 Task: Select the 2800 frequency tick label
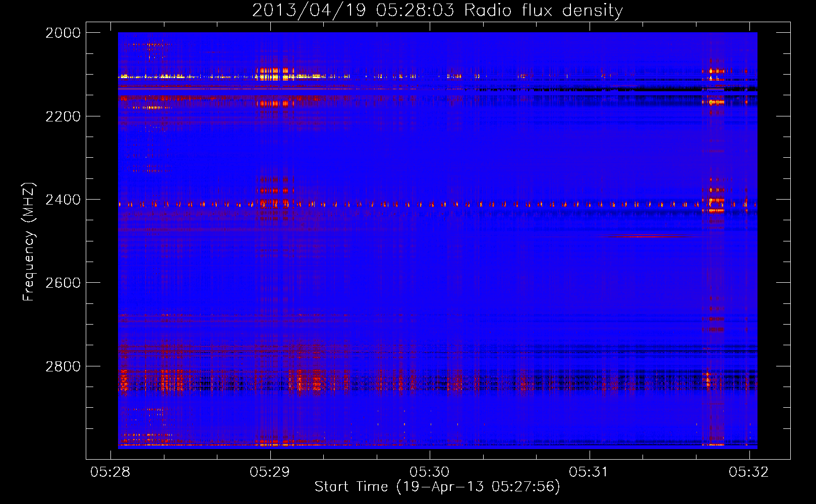pyautogui.click(x=63, y=366)
